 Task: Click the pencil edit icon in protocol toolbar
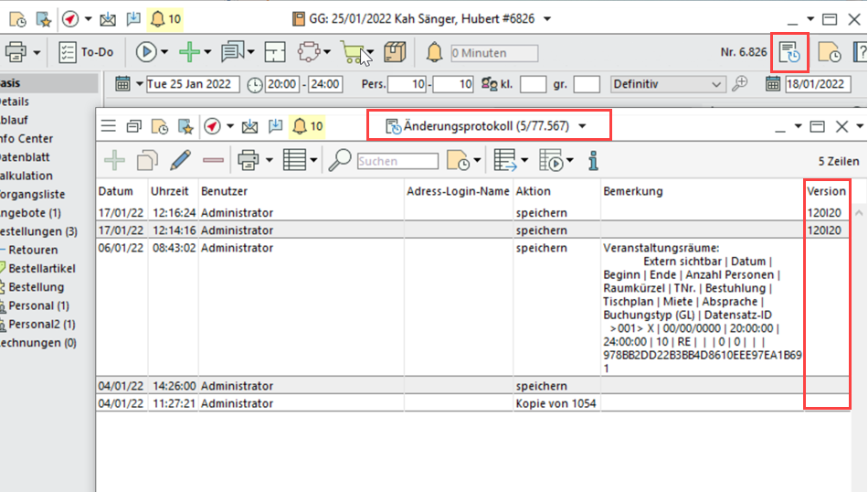coord(180,161)
